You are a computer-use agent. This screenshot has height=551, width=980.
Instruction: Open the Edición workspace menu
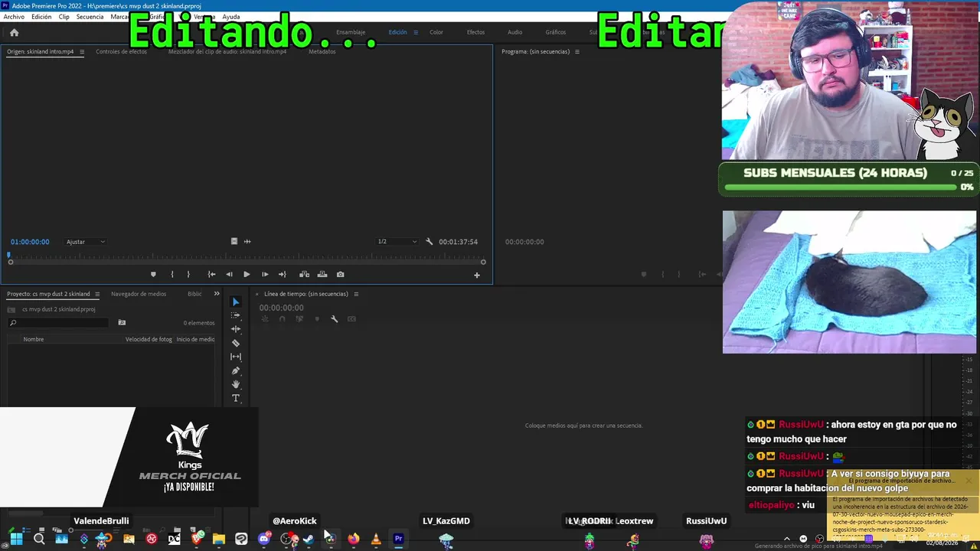pos(416,32)
